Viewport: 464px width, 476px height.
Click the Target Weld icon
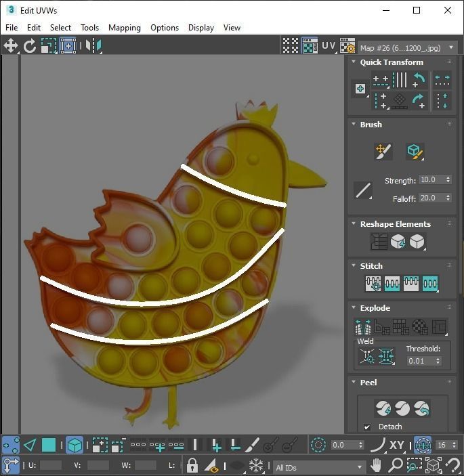coord(366,355)
